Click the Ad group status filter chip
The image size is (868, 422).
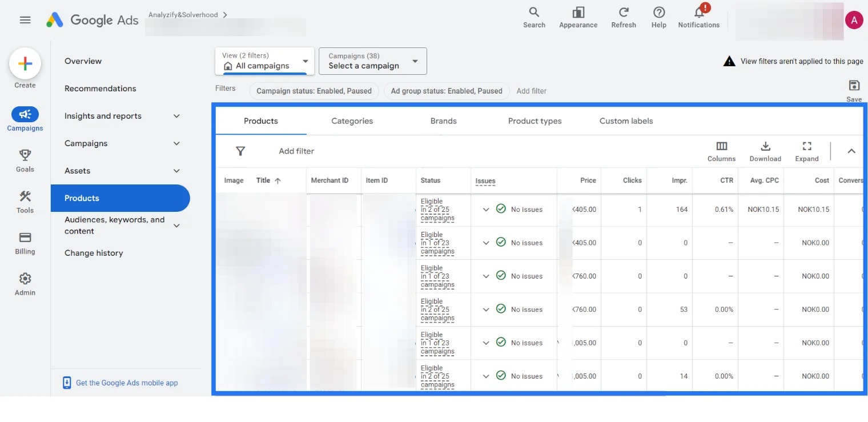click(447, 91)
